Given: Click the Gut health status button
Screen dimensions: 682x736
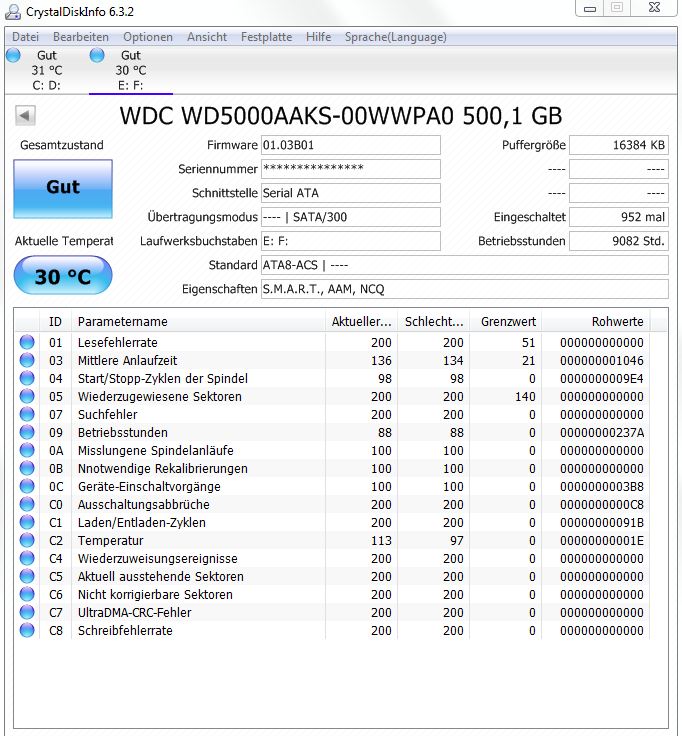Looking at the screenshot, I should pyautogui.click(x=63, y=188).
